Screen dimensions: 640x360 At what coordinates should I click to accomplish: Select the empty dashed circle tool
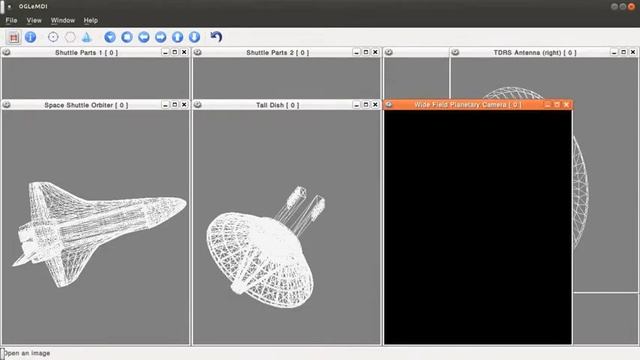pos(70,37)
